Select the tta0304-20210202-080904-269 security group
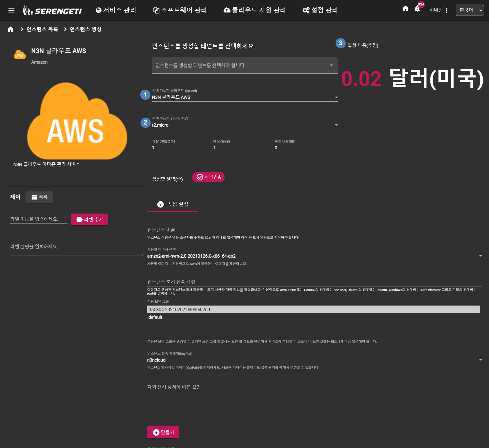The width and height of the screenshot is (489, 448). coord(313,310)
